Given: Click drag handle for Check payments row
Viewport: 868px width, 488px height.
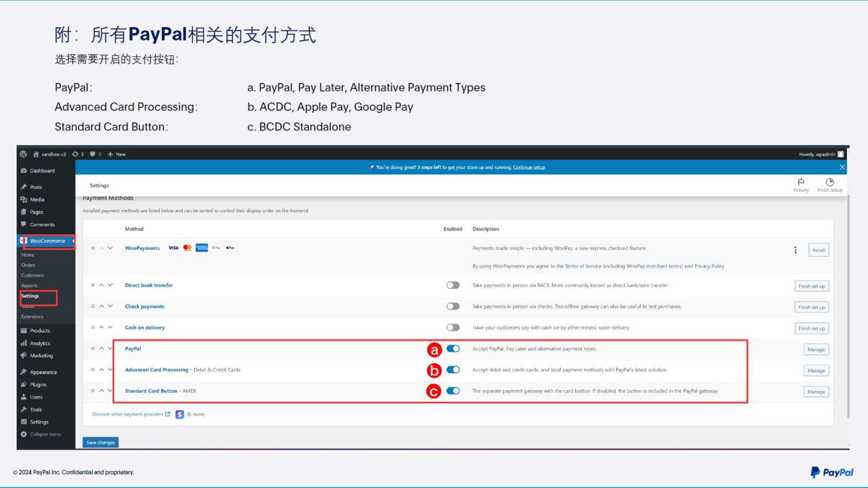Looking at the screenshot, I should coord(93,306).
